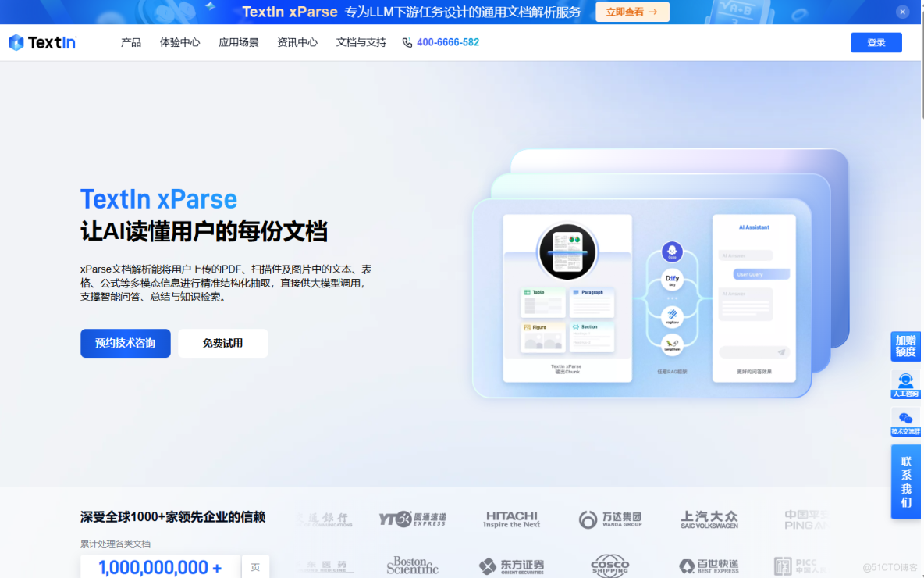Image resolution: width=924 pixels, height=578 pixels.
Task: Open the 文档与支持 menu item
Action: 360,42
